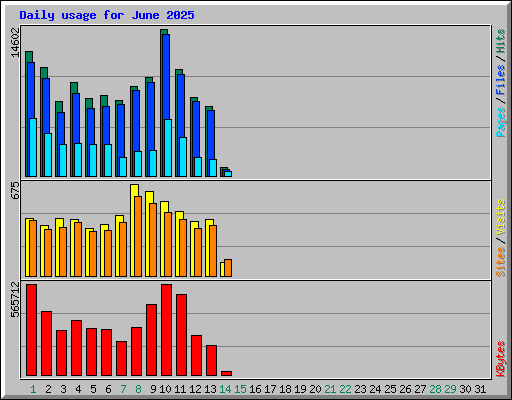Select the red 'KBytes' legend label
This screenshot has height=400, width=512.
(x=501, y=359)
